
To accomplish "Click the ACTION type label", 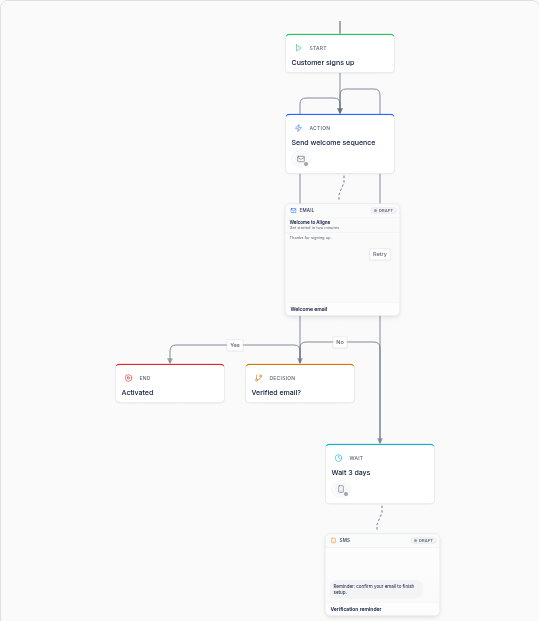I will click(320, 128).
